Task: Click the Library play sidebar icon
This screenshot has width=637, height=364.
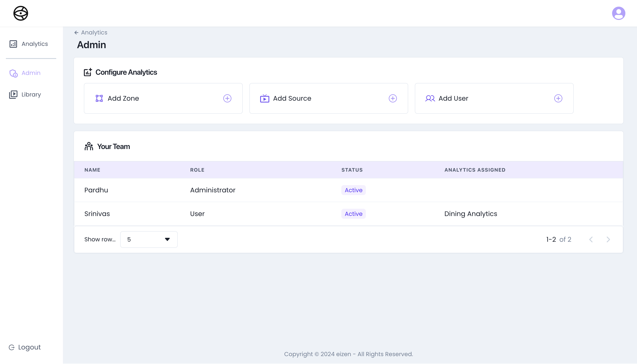Action: click(x=13, y=94)
